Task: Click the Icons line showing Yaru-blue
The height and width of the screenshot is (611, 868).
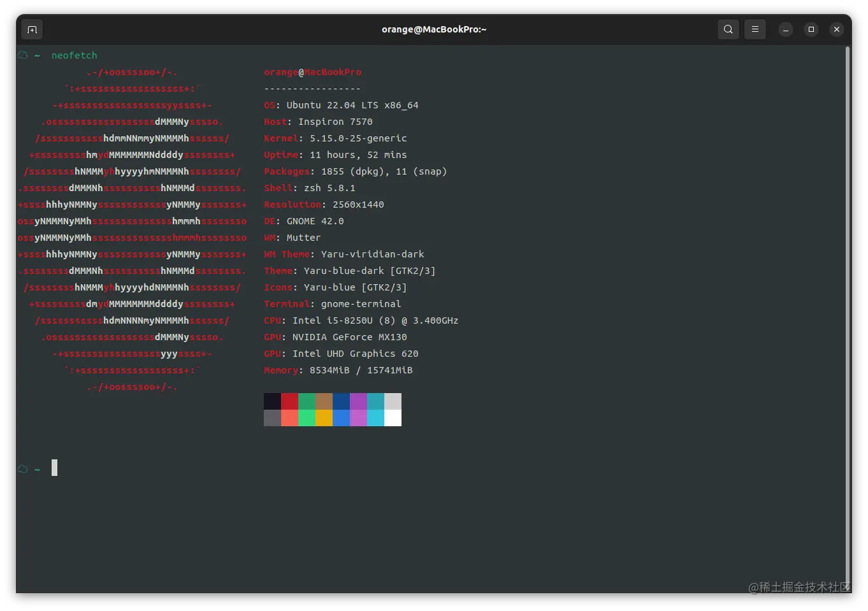Action: [336, 287]
